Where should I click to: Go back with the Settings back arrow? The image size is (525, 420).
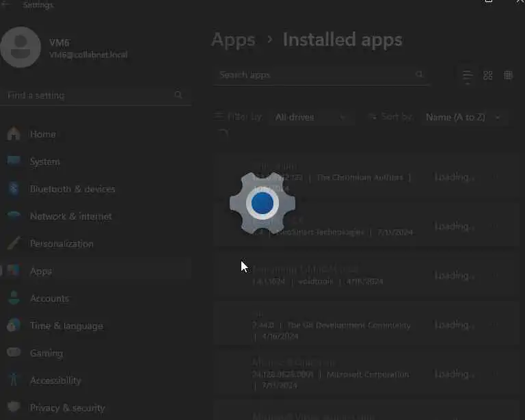[x=5, y=4]
